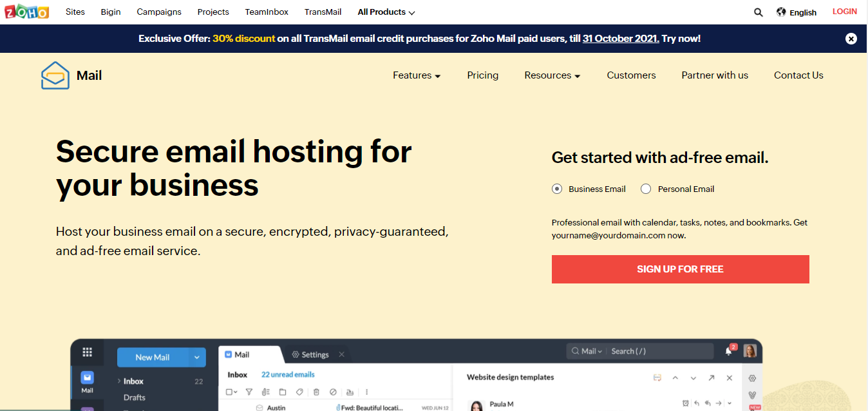Click the filter icon above the email list
This screenshot has height=411, width=868.
click(x=249, y=392)
